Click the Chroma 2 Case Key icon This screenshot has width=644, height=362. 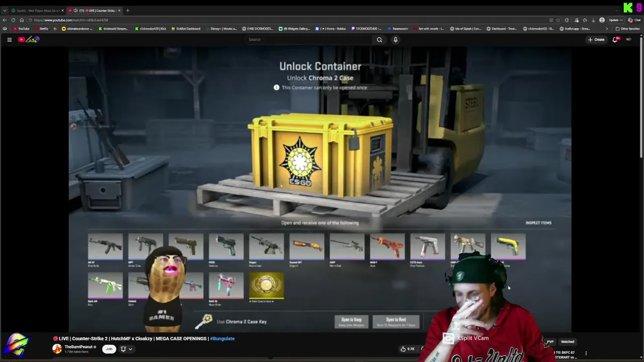pos(204,321)
